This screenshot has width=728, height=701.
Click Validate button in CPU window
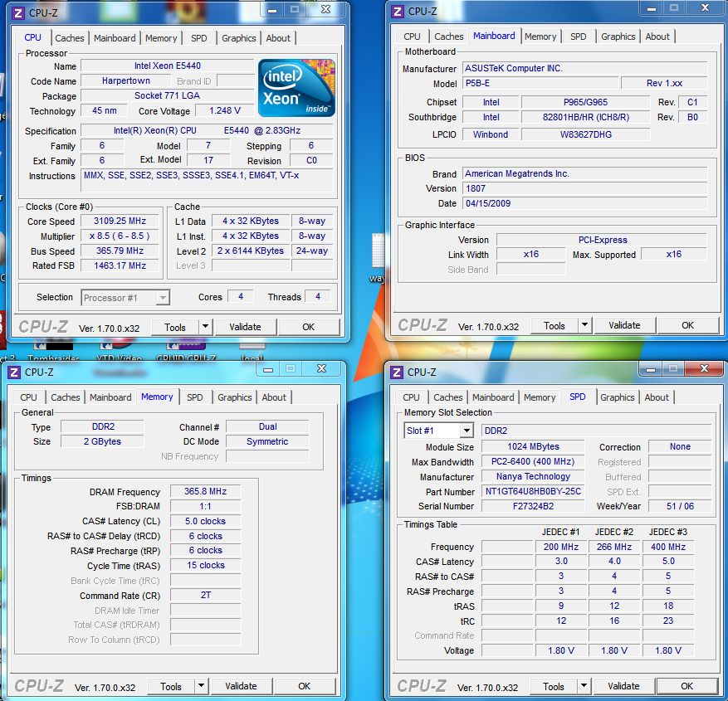[245, 327]
